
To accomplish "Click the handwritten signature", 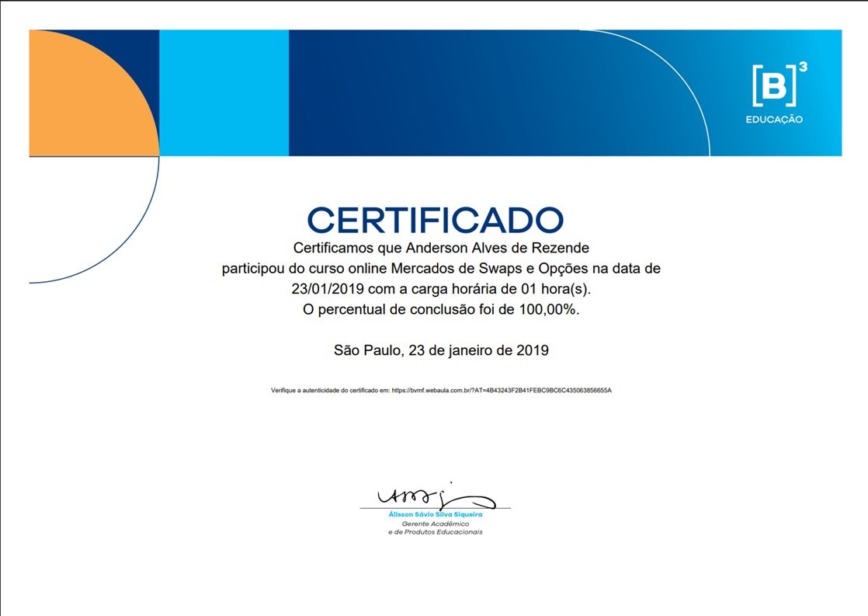I will pyautogui.click(x=436, y=496).
